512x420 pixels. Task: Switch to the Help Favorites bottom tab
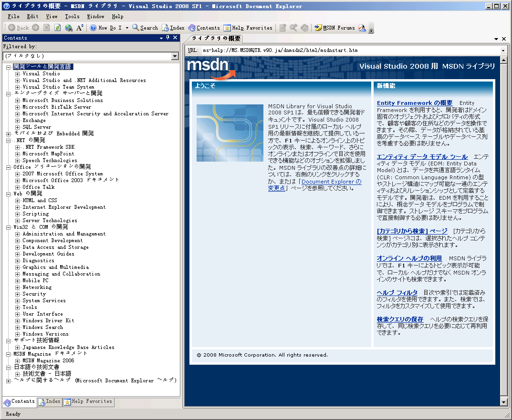click(88, 402)
